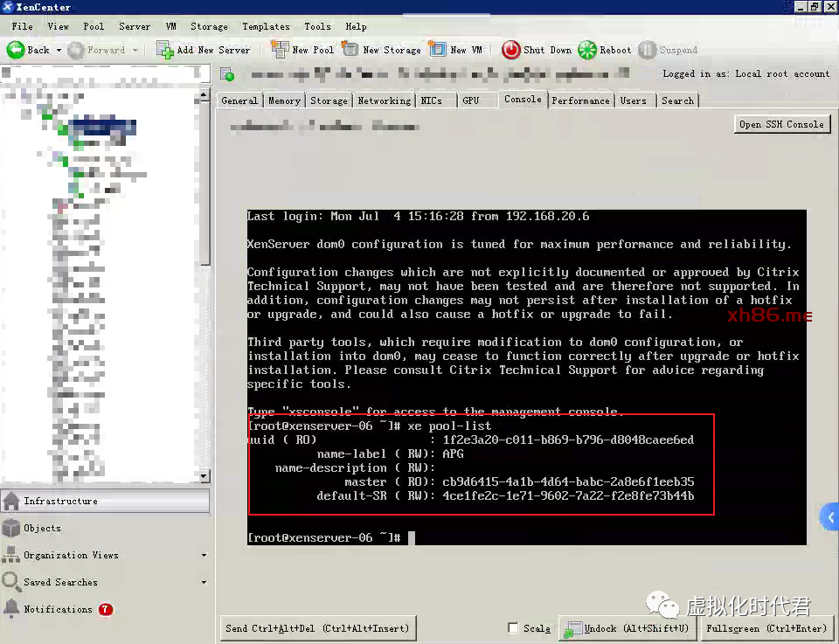Create a pool with New Pool

(x=302, y=51)
